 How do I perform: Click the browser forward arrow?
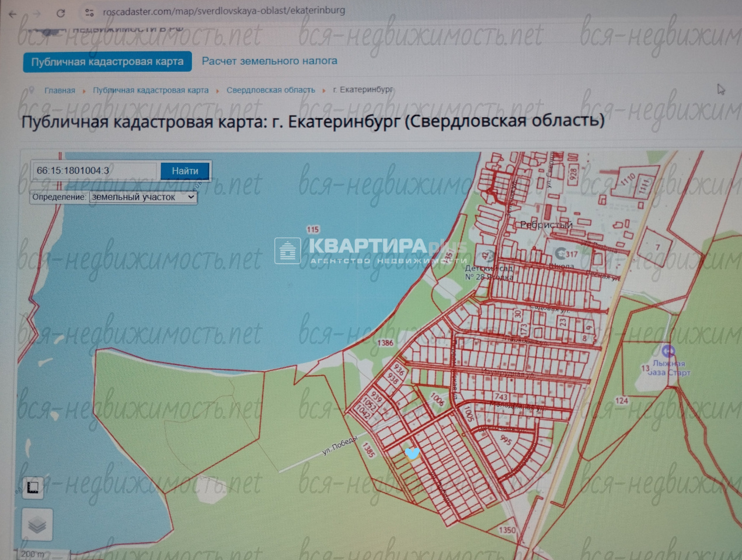[36, 13]
